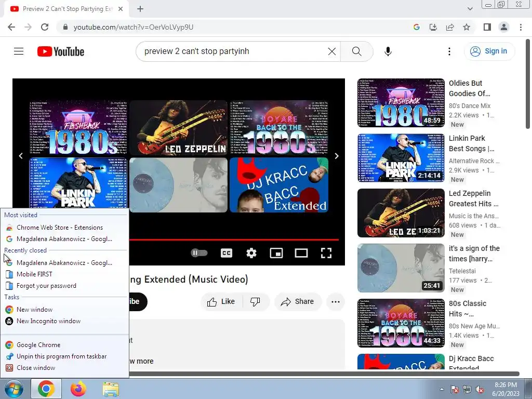Switch the video to miniplayer
Viewport: 532px width, 399px height.
pos(276,253)
